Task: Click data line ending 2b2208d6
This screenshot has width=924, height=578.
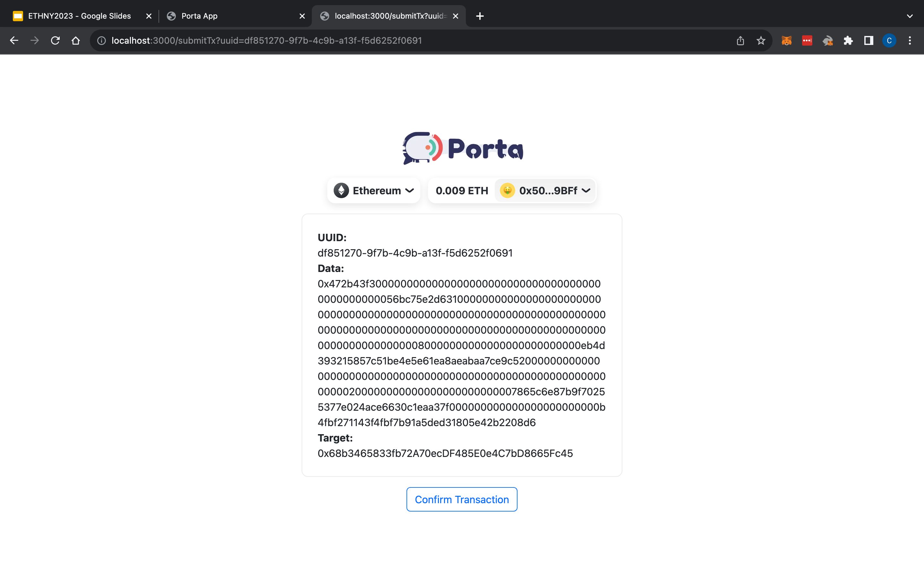Action: [x=426, y=422]
